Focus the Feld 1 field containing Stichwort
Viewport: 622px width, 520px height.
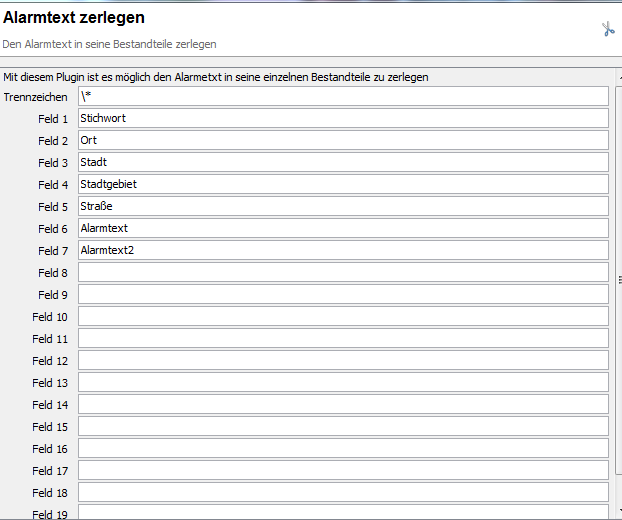point(342,119)
